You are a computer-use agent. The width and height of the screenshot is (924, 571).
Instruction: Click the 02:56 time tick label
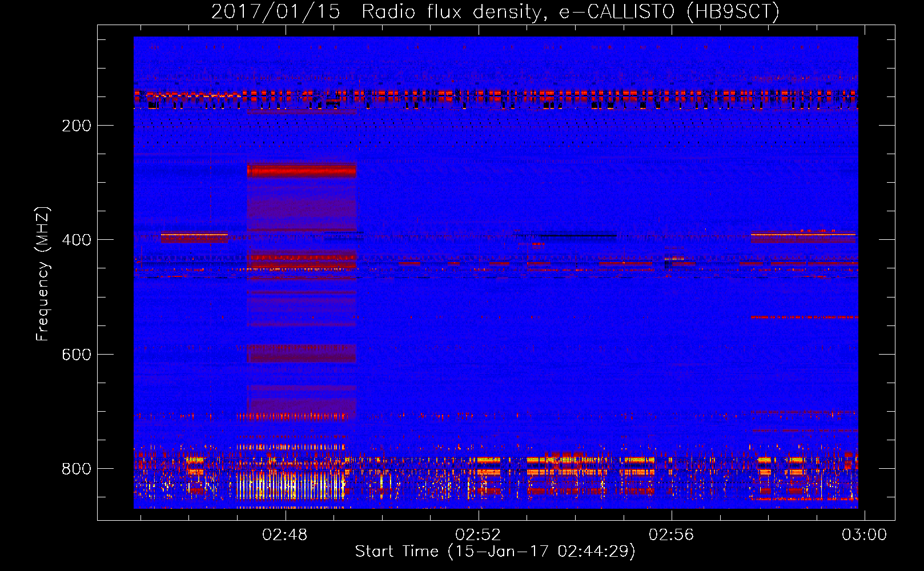(671, 535)
